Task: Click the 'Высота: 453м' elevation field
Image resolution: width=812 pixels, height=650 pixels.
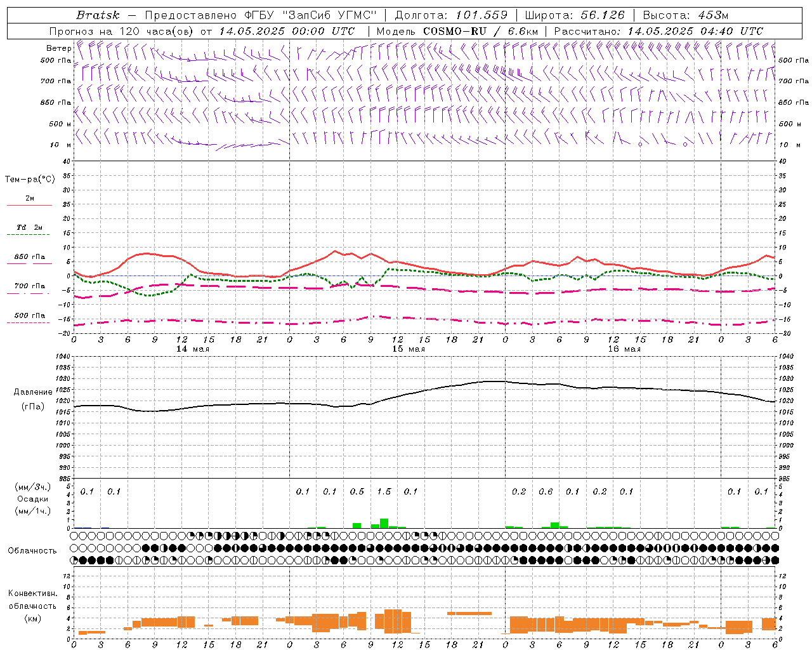Action: tap(686, 15)
